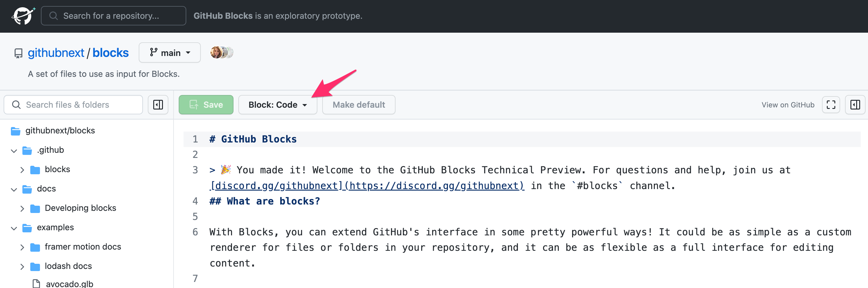Image resolution: width=868 pixels, height=288 pixels.
Task: Select the githubnext/blocks root folder
Action: pos(60,131)
